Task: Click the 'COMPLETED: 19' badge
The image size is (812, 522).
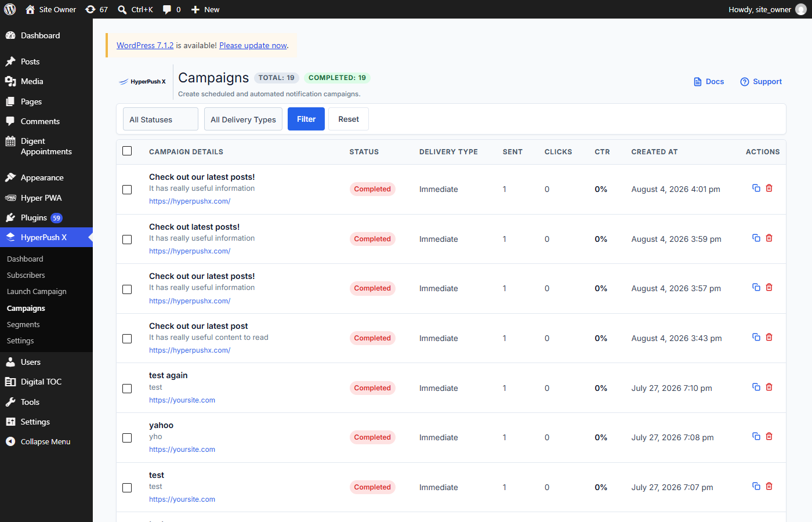Action: [x=337, y=78]
